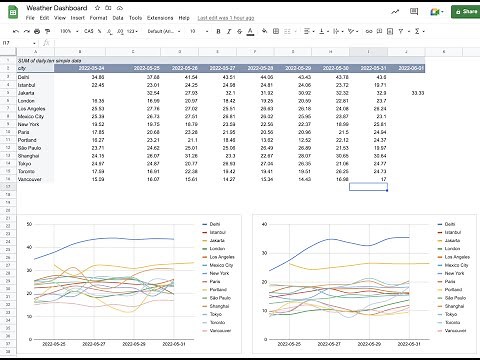Click the merge cells icon
The width and height of the screenshot is (480, 360).
pos(287,31)
